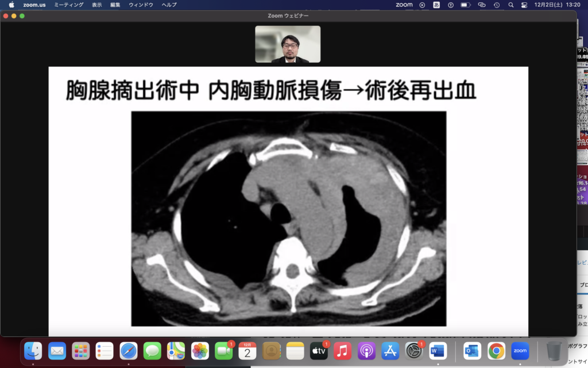The image size is (588, 368).
Task: Open Microsoft Word in the Dock
Action: 438,350
